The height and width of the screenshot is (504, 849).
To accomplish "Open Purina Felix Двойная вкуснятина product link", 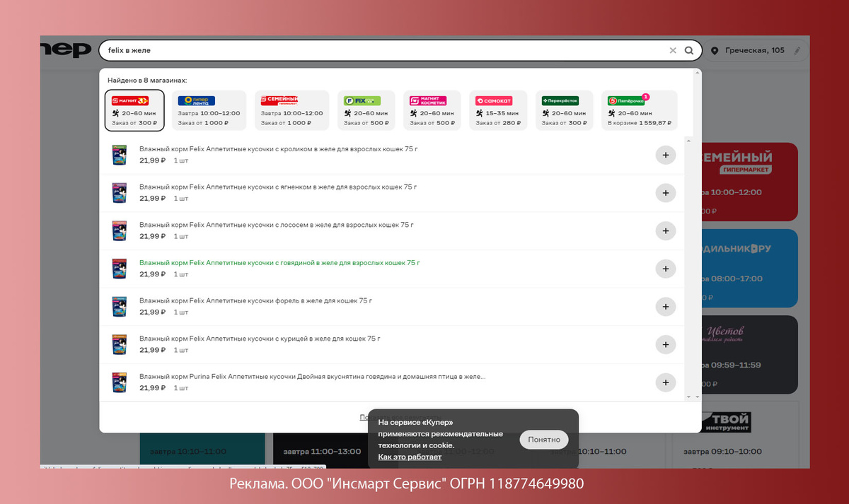I will [312, 377].
